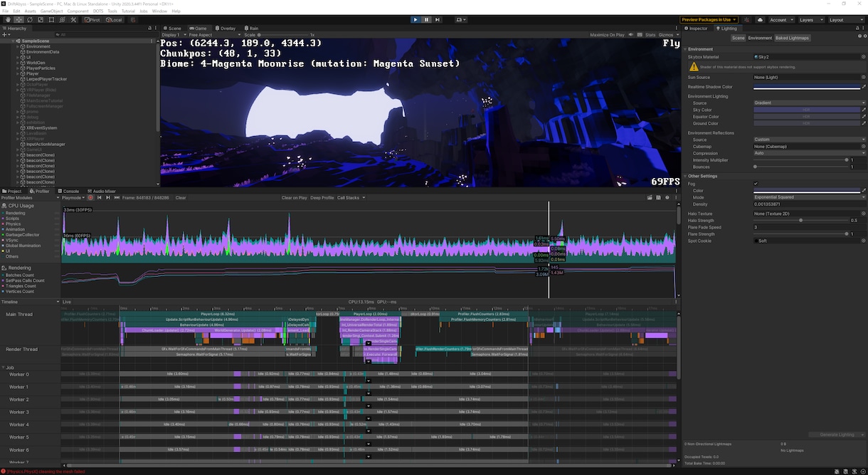
Task: Jump to current profiler frame
Action: pyautogui.click(x=117, y=198)
